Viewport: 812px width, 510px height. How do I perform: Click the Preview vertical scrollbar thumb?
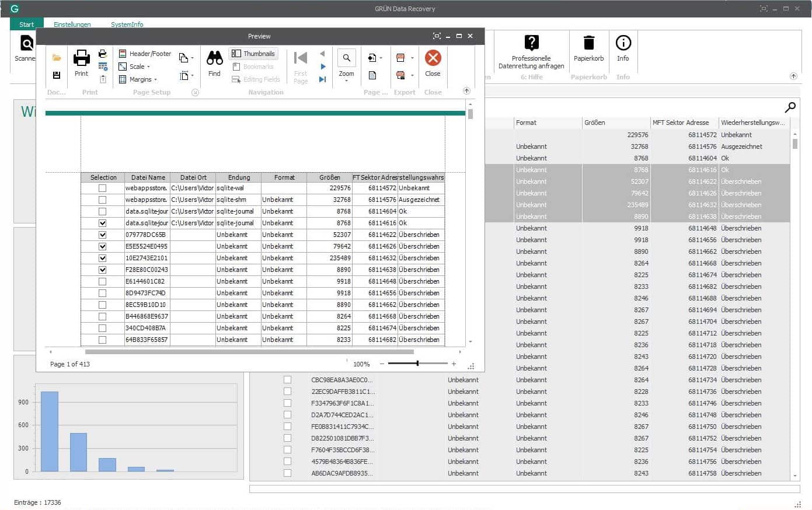tap(470, 114)
